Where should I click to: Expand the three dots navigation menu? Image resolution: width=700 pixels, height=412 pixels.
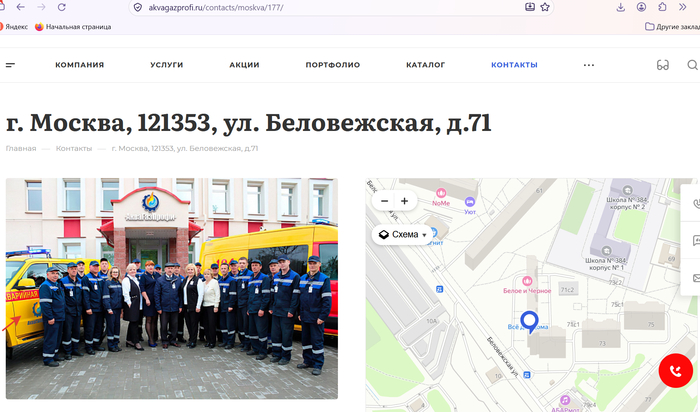tap(589, 65)
